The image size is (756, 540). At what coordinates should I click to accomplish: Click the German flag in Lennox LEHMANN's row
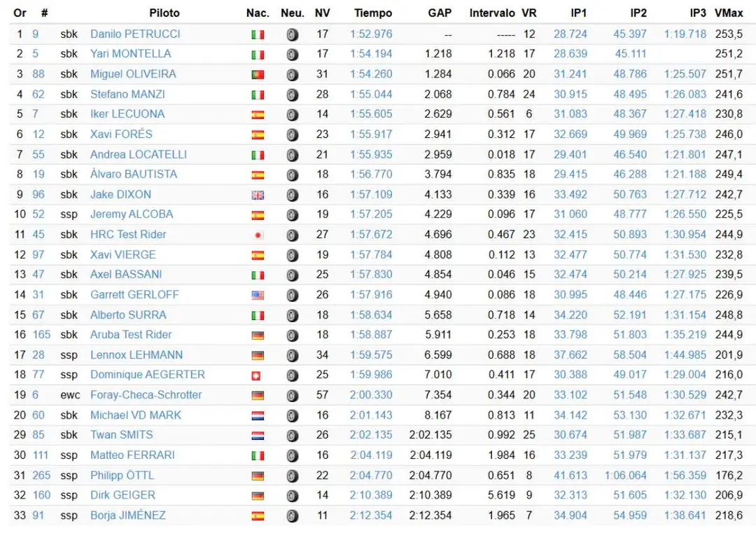(258, 356)
